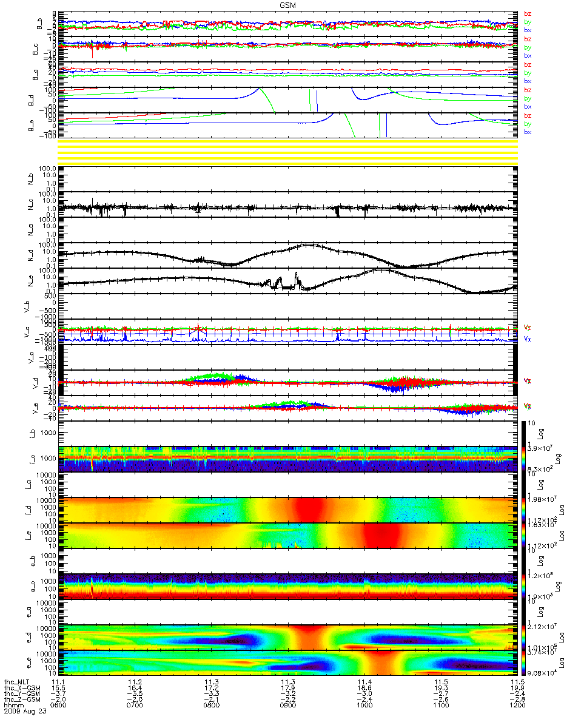Click the 0700 time tick label

point(135,704)
